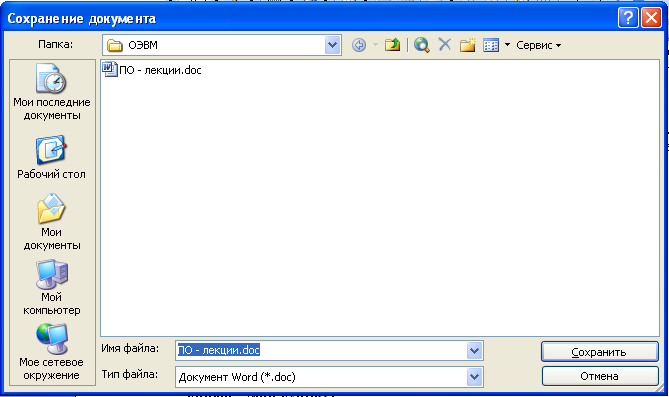
Task: Expand the Имя файла dropdown arrow
Action: pyautogui.click(x=474, y=351)
